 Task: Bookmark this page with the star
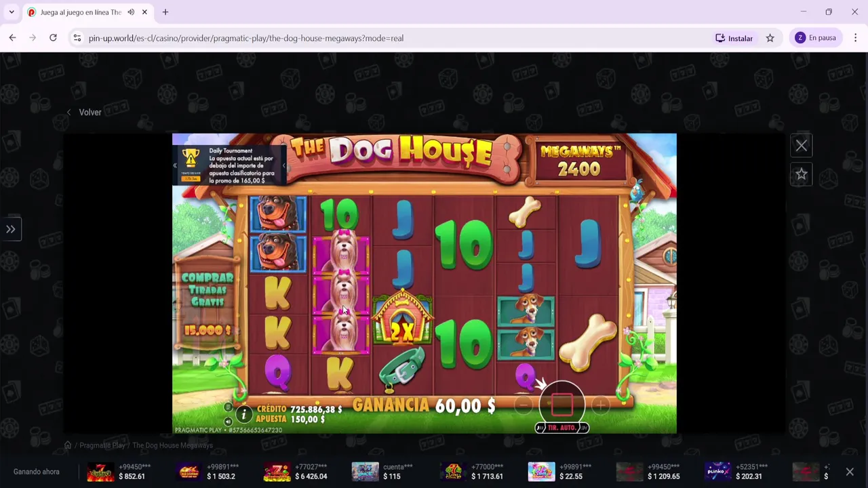pos(770,38)
